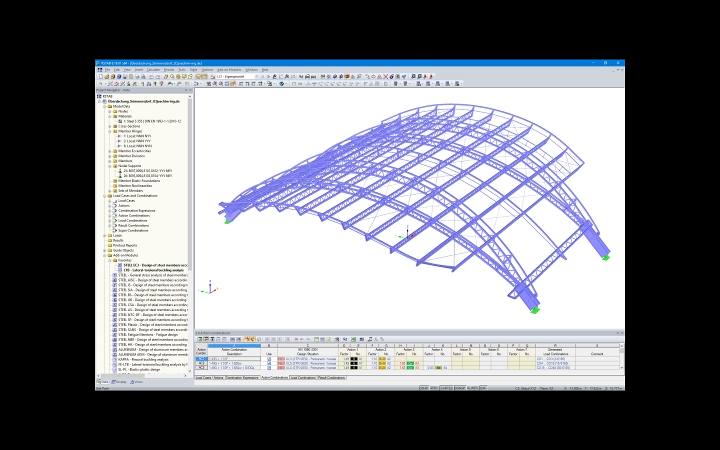
Task: Expand the Cross-Sections tree folder
Action: pyautogui.click(x=110, y=126)
